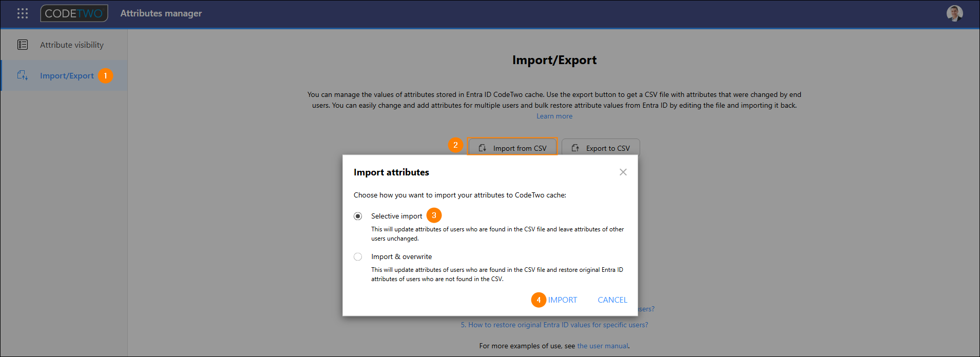Open Attribute visibility page
This screenshot has height=357, width=980.
tap(64, 45)
